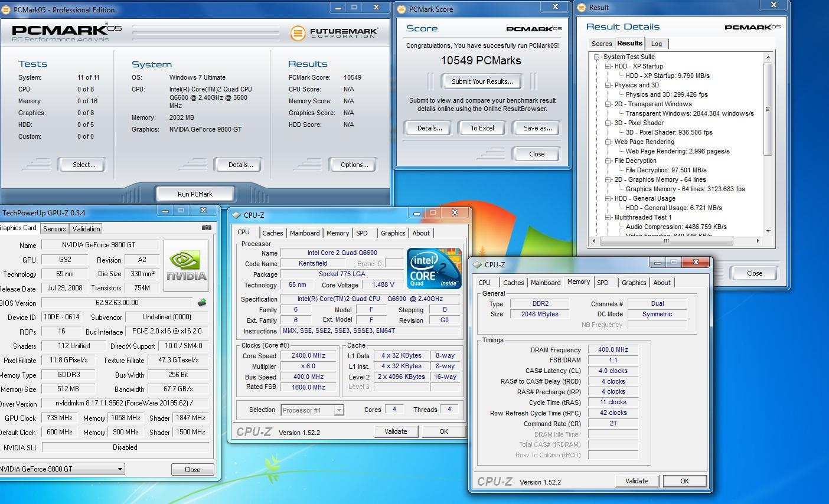The width and height of the screenshot is (829, 504).
Task: Open the Validation tab in GPU-Z
Action: click(x=86, y=229)
